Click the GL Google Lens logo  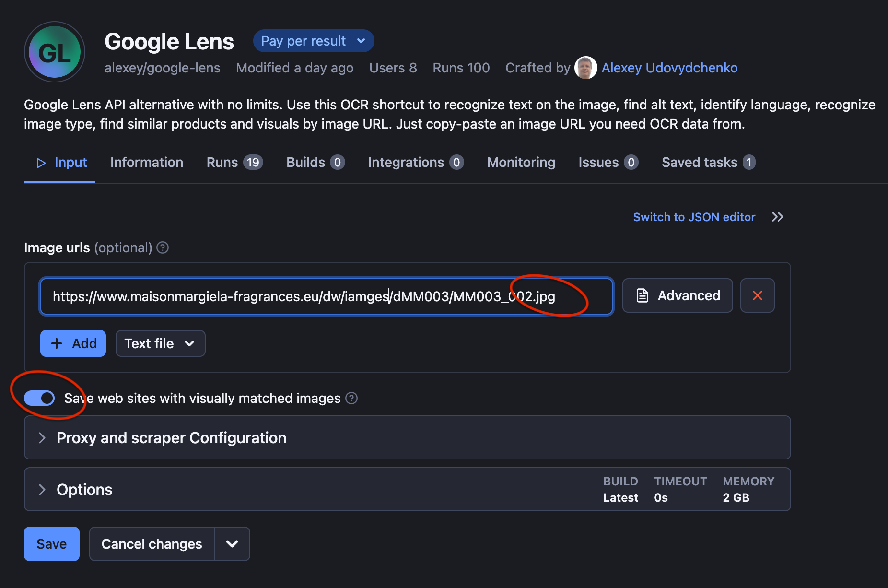pyautogui.click(x=54, y=52)
